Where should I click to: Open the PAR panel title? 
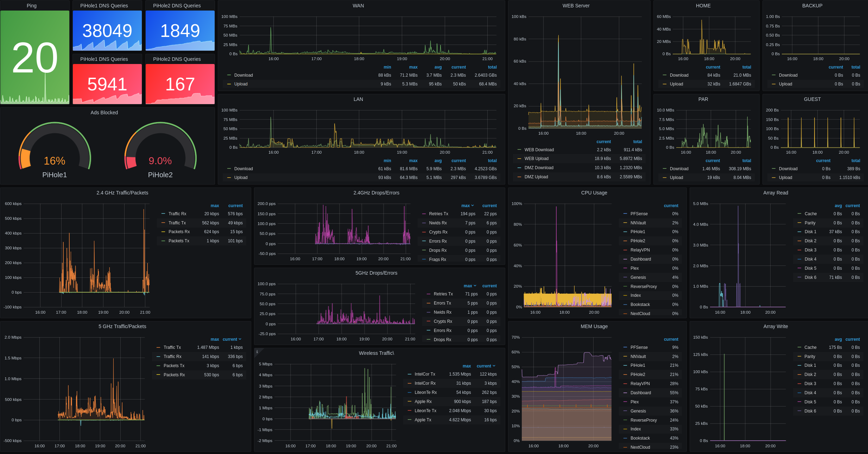pos(703,99)
